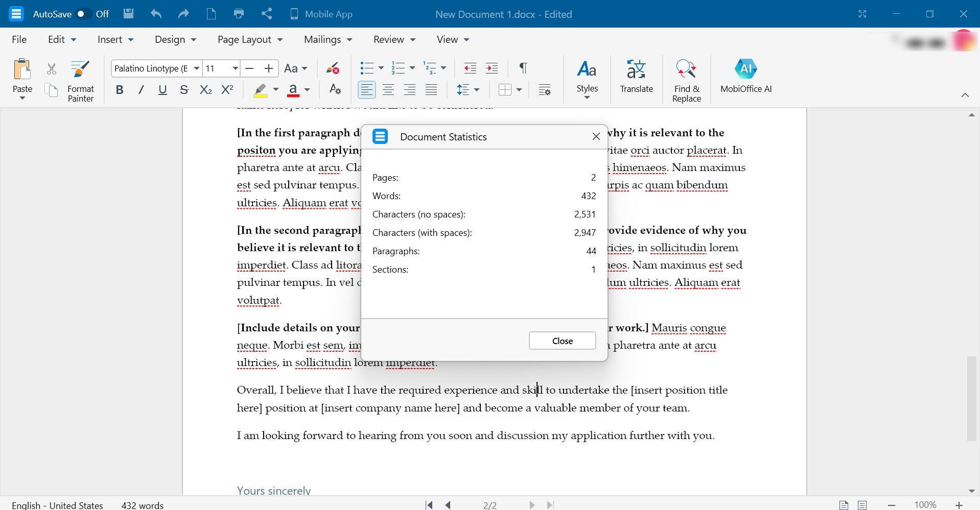Open font settings icon with gear

[x=335, y=90]
